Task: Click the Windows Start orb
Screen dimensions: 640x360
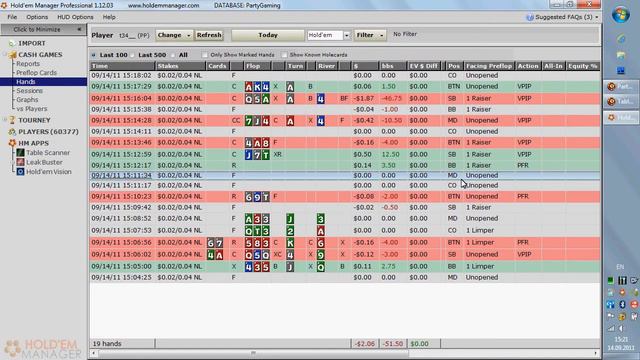Action: click(621, 15)
